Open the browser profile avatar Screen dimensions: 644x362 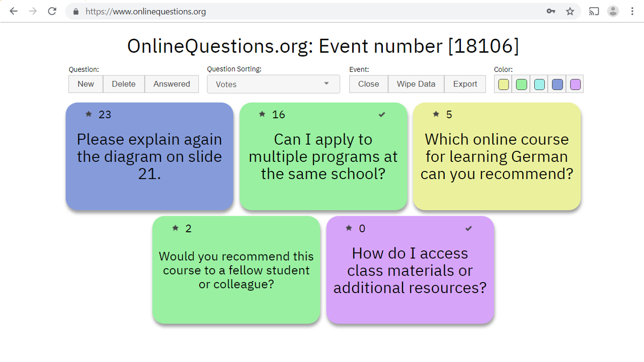coord(613,11)
